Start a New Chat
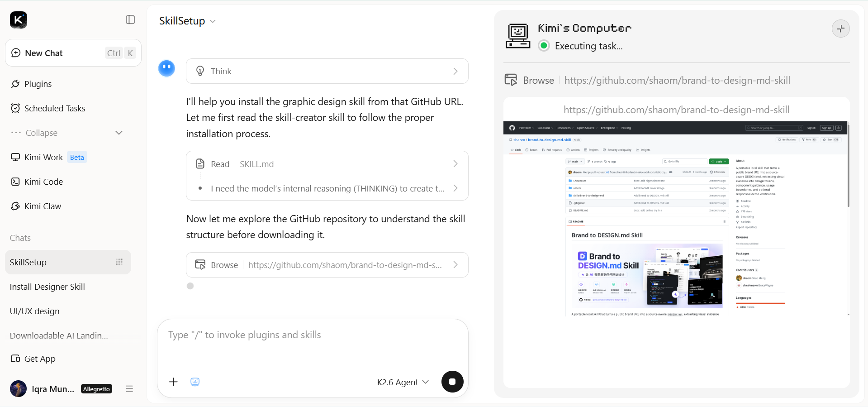Viewport: 868px width, 407px height. point(73,53)
